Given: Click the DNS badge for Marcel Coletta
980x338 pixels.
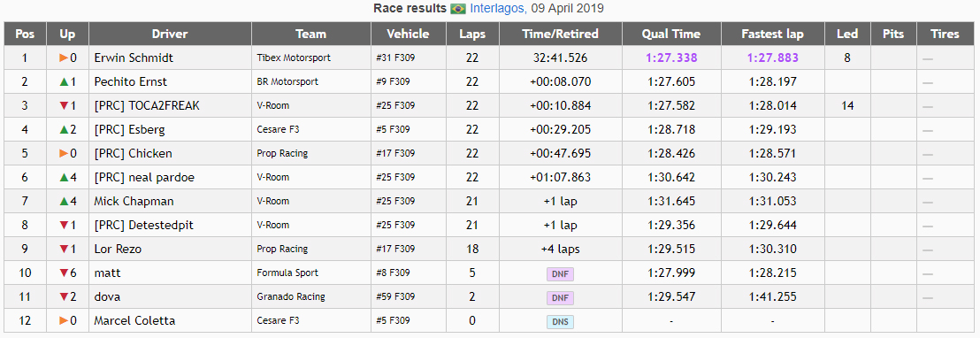Looking at the screenshot, I should click(560, 322).
